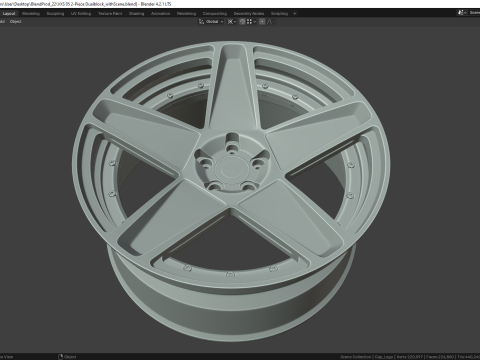Viewport: 480px width, 360px height.
Task: Switch to the Layout workspace tab
Action: point(9,14)
